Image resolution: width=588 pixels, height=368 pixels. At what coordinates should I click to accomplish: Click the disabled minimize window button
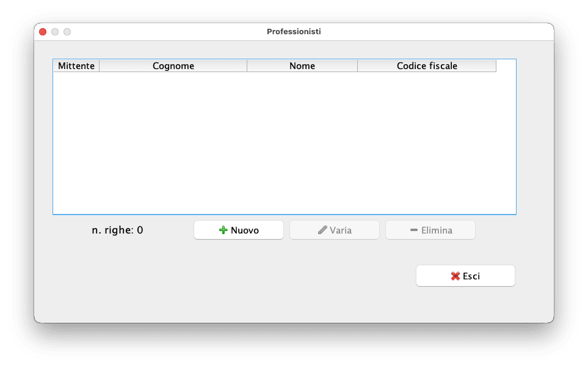click(x=55, y=32)
